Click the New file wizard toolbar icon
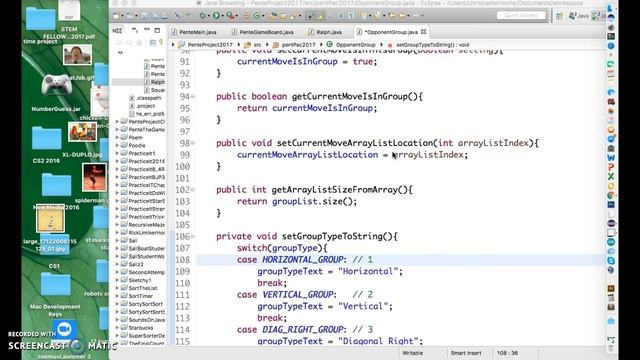Viewport: 640px width, 360px height. click(x=117, y=16)
